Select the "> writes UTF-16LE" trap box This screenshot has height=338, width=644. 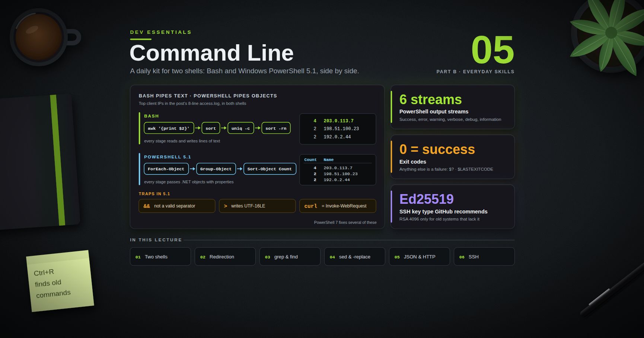pos(257,206)
